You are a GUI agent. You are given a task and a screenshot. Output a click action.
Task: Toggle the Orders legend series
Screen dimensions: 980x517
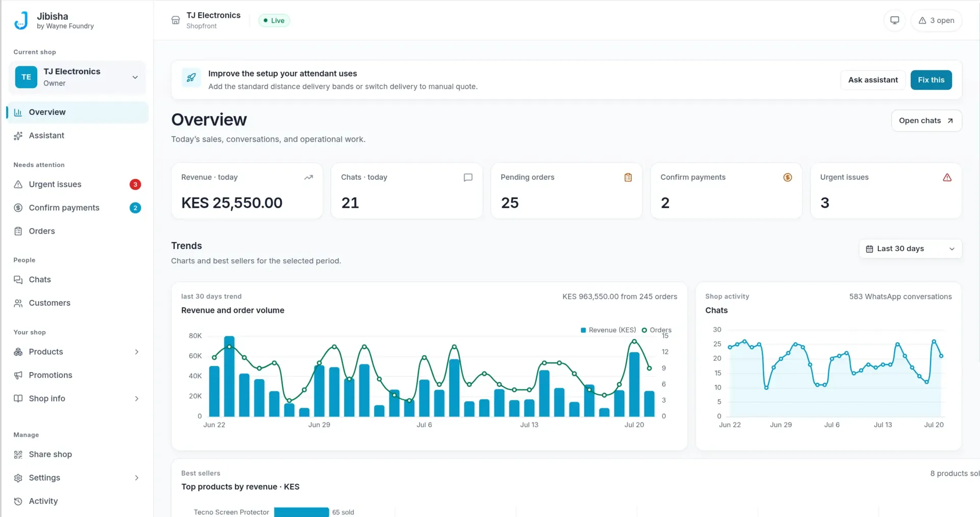(x=656, y=330)
